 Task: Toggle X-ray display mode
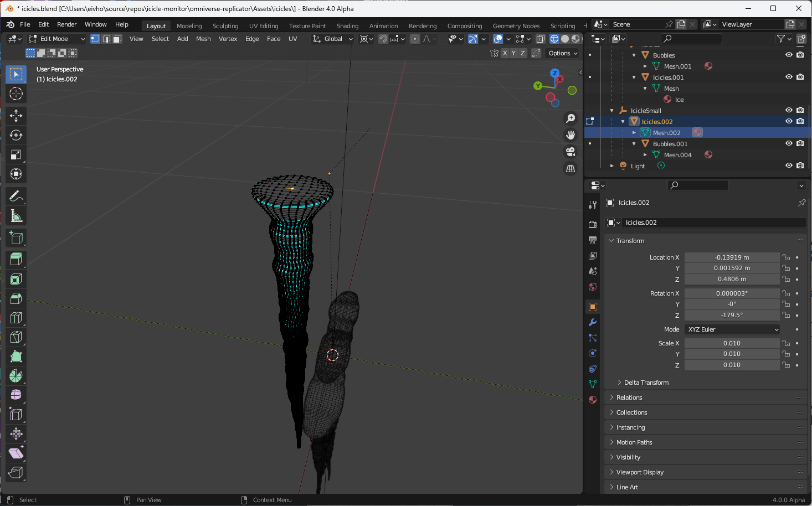point(540,39)
